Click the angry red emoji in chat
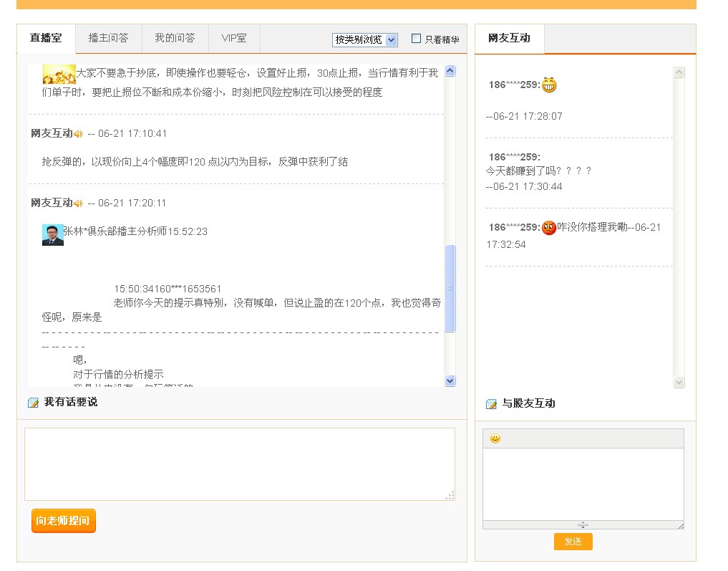This screenshot has width=728, height=571. 549,228
